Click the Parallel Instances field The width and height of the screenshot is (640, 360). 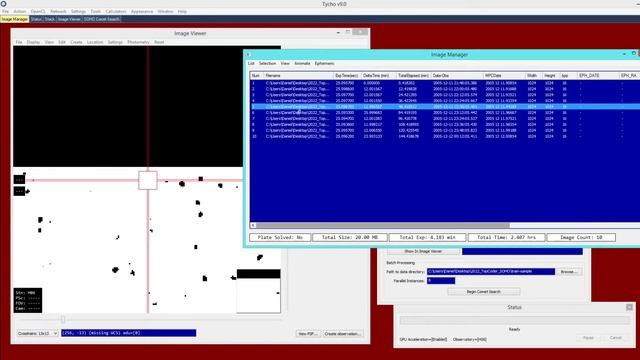pos(441,281)
